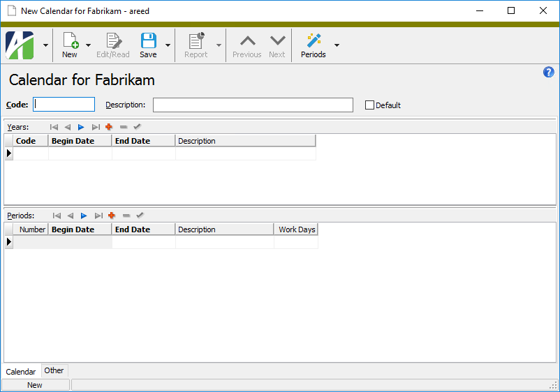
Task: Go to previous record in Periods
Action: pos(71,216)
